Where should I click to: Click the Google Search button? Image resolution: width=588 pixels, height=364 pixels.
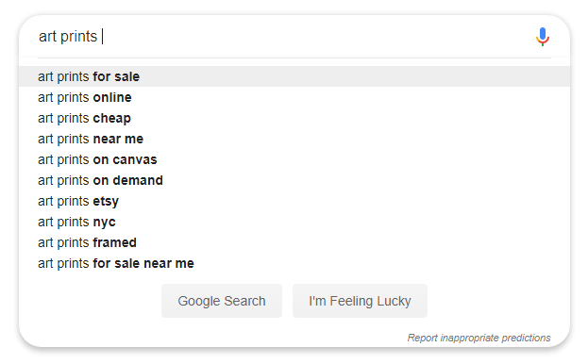click(222, 301)
